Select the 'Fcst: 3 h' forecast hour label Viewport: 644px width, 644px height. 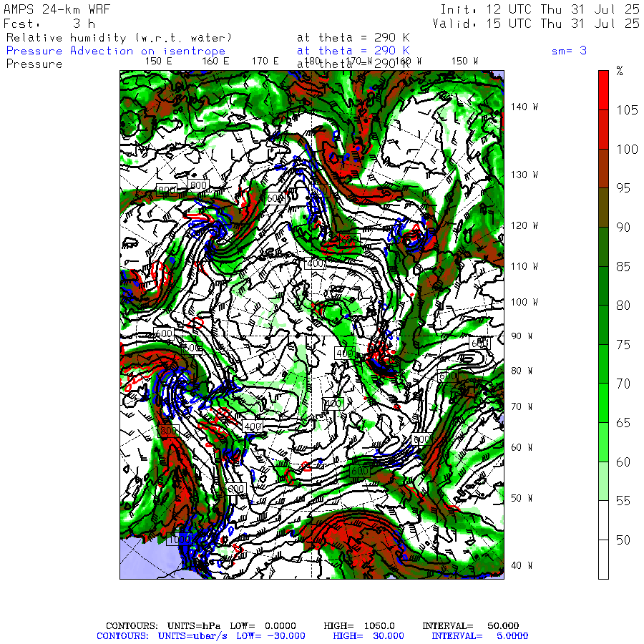[49, 24]
